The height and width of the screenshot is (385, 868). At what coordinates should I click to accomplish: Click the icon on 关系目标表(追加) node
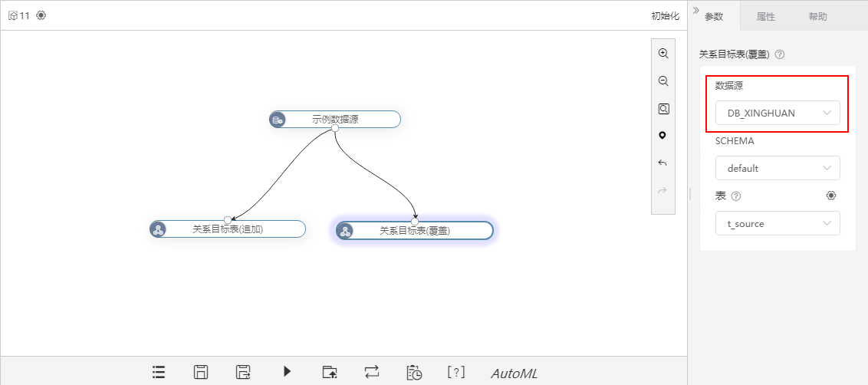(x=158, y=229)
